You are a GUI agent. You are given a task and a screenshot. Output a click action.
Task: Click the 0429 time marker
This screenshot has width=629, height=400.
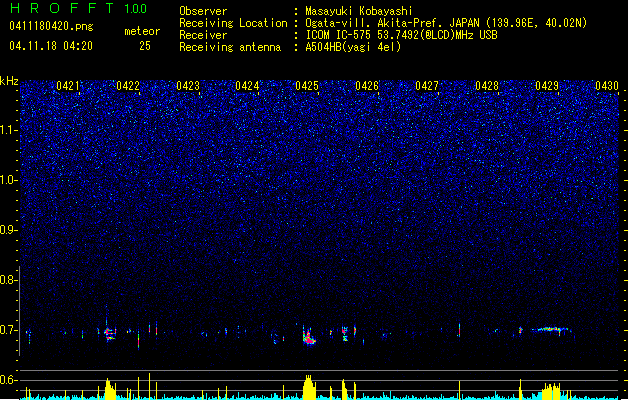tap(547, 86)
